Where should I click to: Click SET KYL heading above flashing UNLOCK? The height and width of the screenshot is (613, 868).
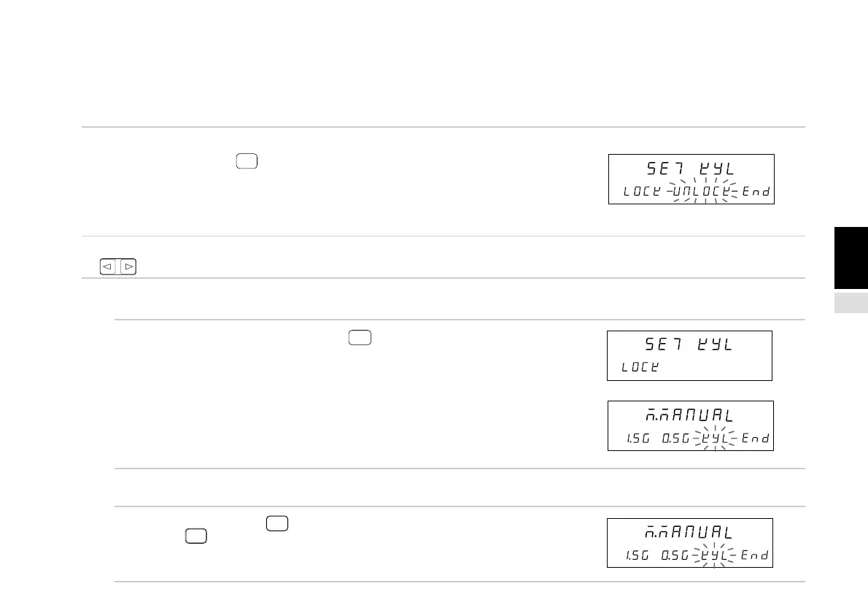click(x=690, y=169)
